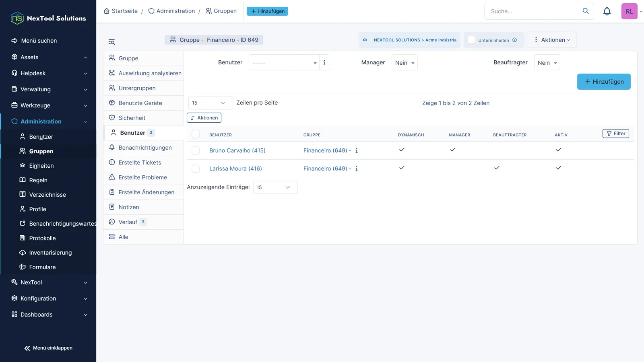The height and width of the screenshot is (362, 644).
Task: Click Hinzufügen button in breadcrumb bar
Action: (x=267, y=11)
